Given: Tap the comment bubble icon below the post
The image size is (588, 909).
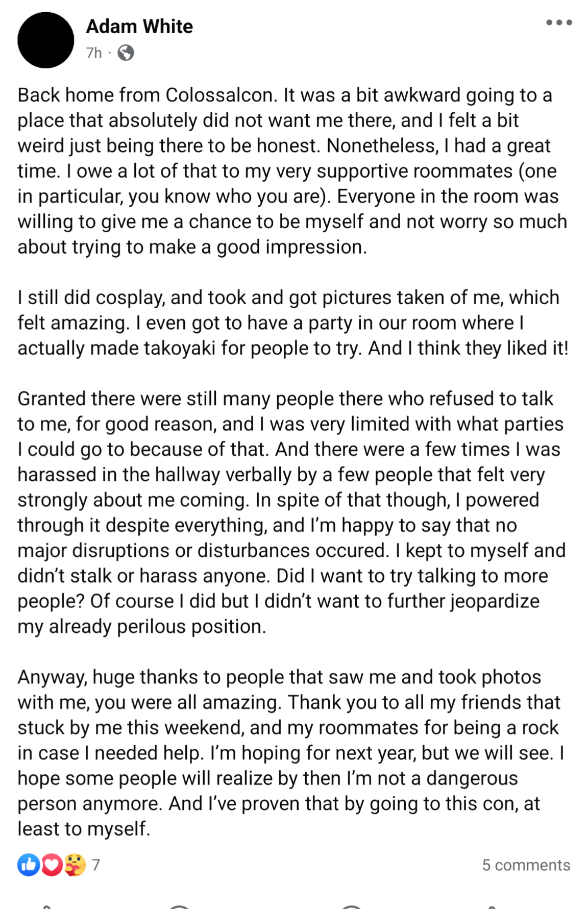Looking at the screenshot, I should (179, 906).
